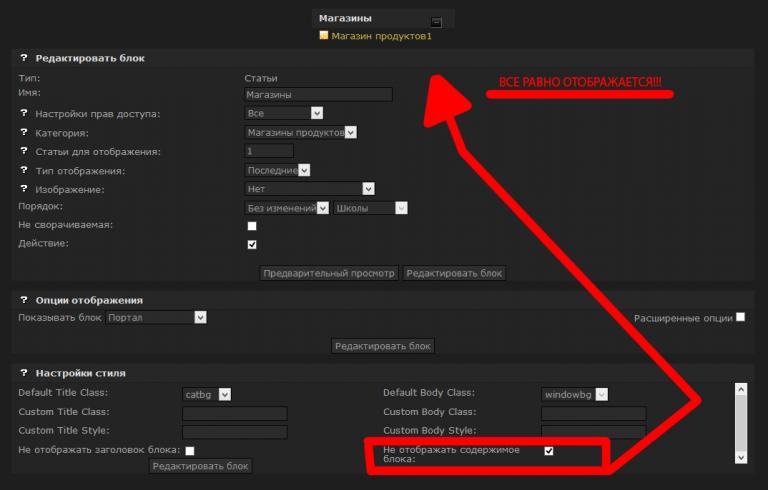Image resolution: width=768 pixels, height=490 pixels.
Task: Open the Тип отображения dropdown Последние
Action: (277, 170)
